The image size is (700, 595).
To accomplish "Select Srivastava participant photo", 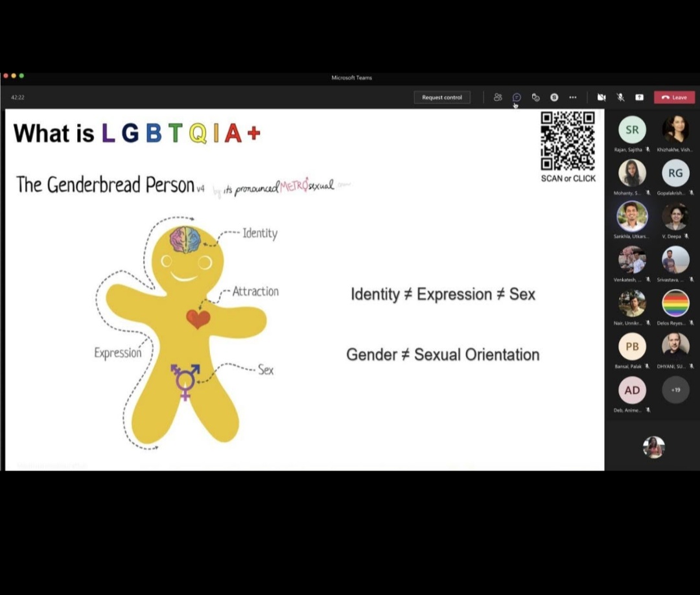I will click(x=675, y=260).
